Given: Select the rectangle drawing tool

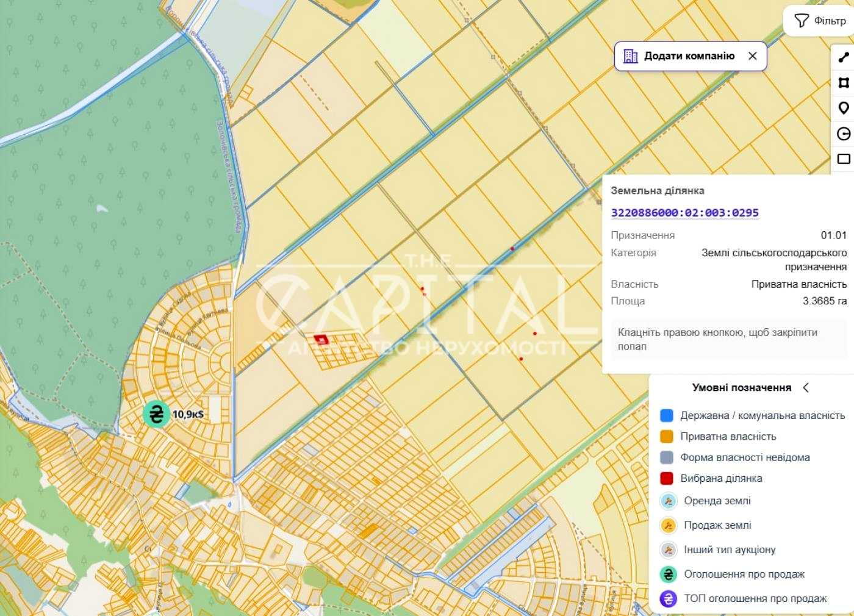Looking at the screenshot, I should 844,159.
